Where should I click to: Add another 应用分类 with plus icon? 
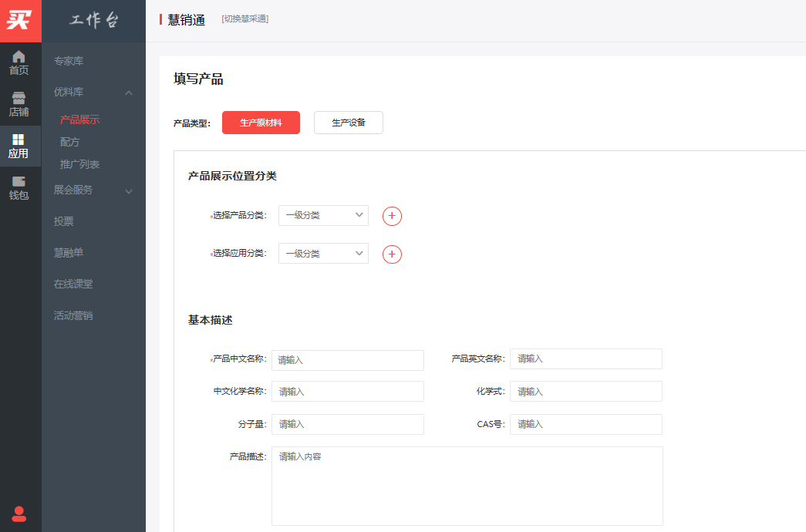[392, 254]
